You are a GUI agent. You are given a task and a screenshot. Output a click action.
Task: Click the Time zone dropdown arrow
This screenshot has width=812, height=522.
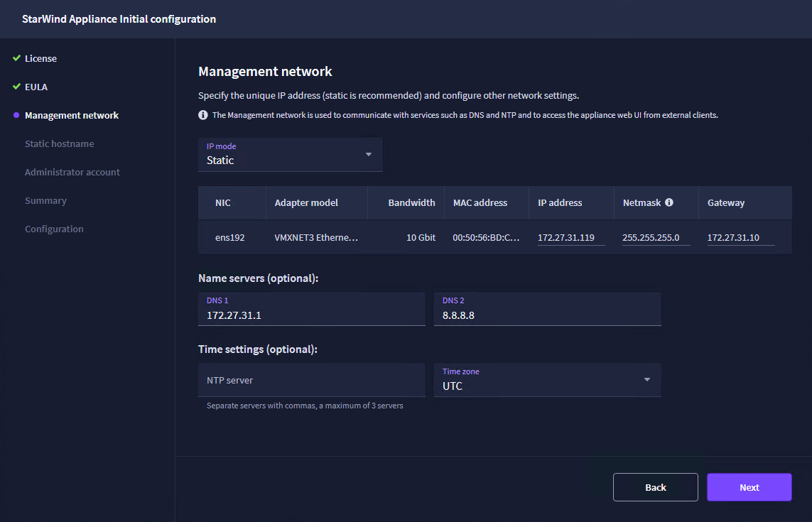[x=646, y=379]
